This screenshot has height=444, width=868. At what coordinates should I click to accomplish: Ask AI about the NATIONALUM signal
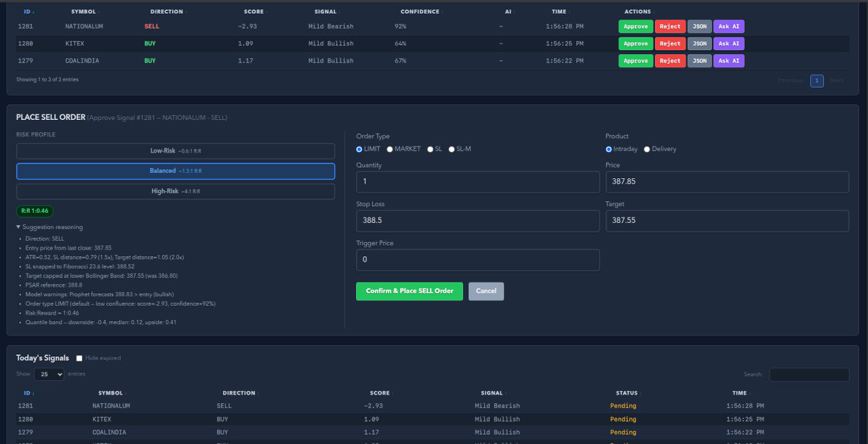728,26
